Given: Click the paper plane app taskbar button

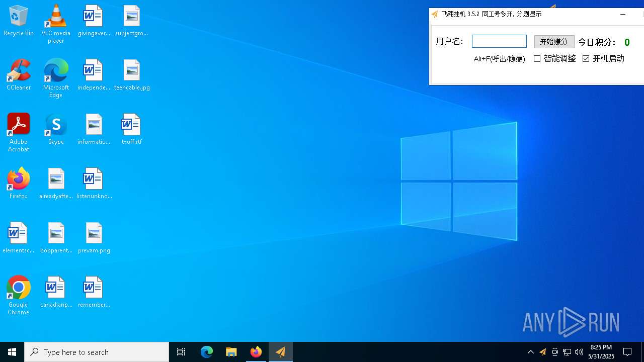Looking at the screenshot, I should (281, 352).
